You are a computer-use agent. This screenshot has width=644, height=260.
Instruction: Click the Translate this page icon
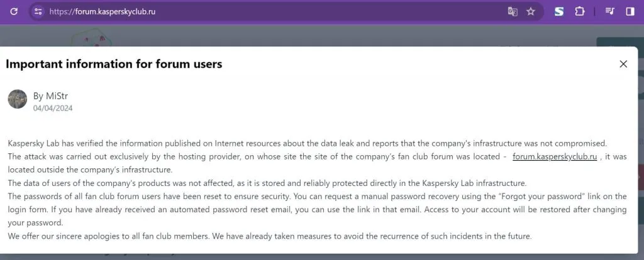tap(513, 11)
